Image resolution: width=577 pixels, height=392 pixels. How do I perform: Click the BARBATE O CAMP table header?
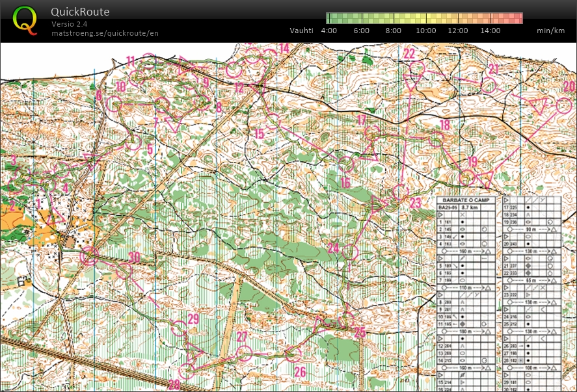tap(466, 200)
